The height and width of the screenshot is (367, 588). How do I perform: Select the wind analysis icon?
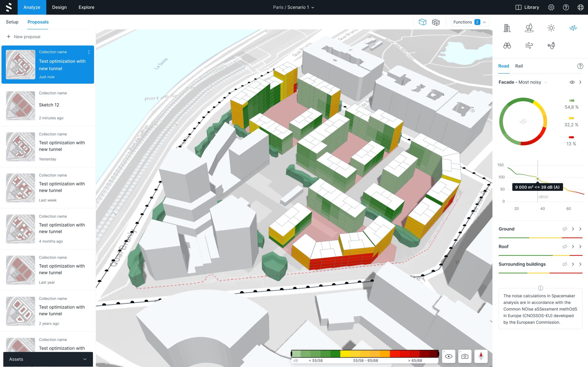point(529,45)
